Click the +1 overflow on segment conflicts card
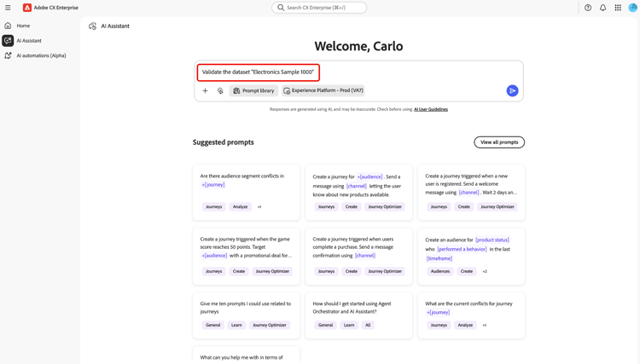Screen dimensions: 640x364 coord(259,207)
